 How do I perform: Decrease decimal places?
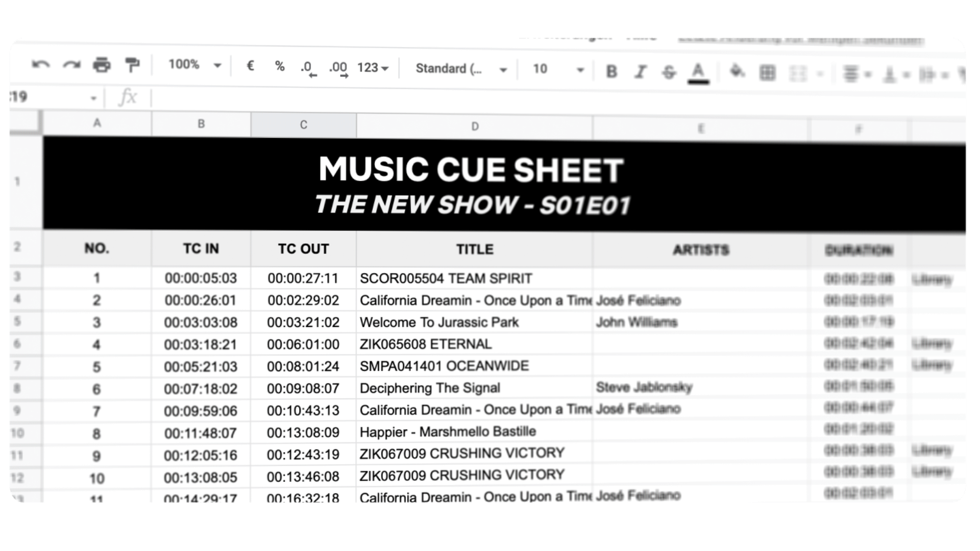(x=308, y=68)
